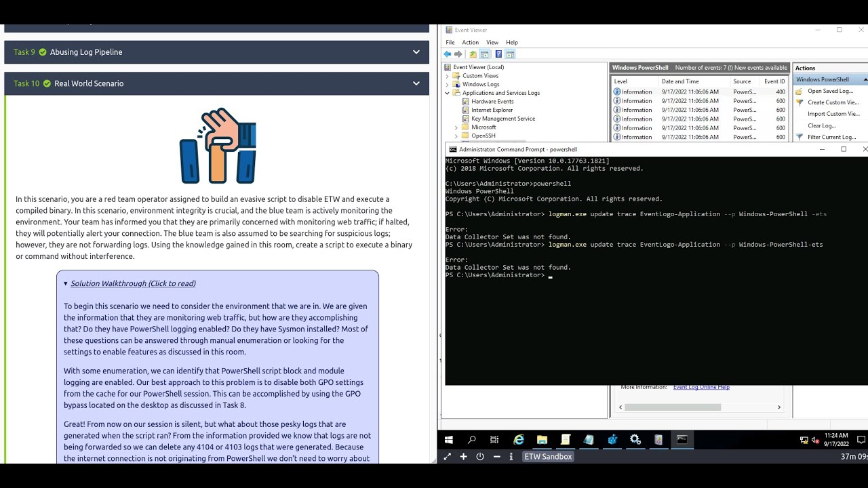
Task: Click the info icon in sandbox bar
Action: (x=511, y=457)
